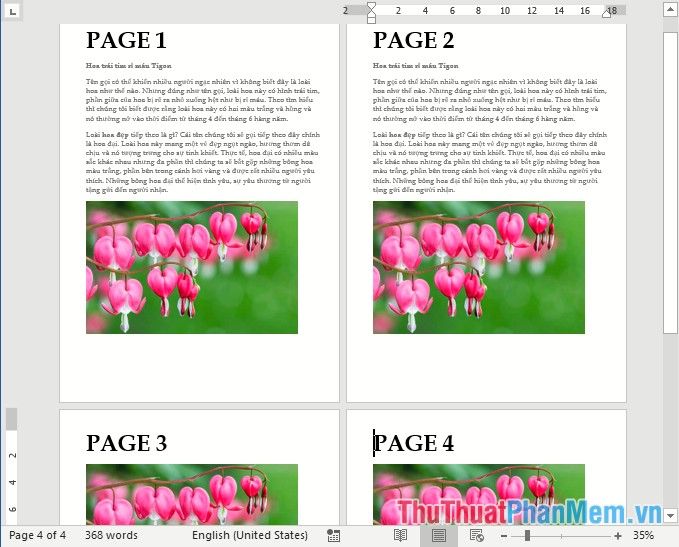Click the zoom in plus button
The width and height of the screenshot is (679, 547).
(x=619, y=536)
